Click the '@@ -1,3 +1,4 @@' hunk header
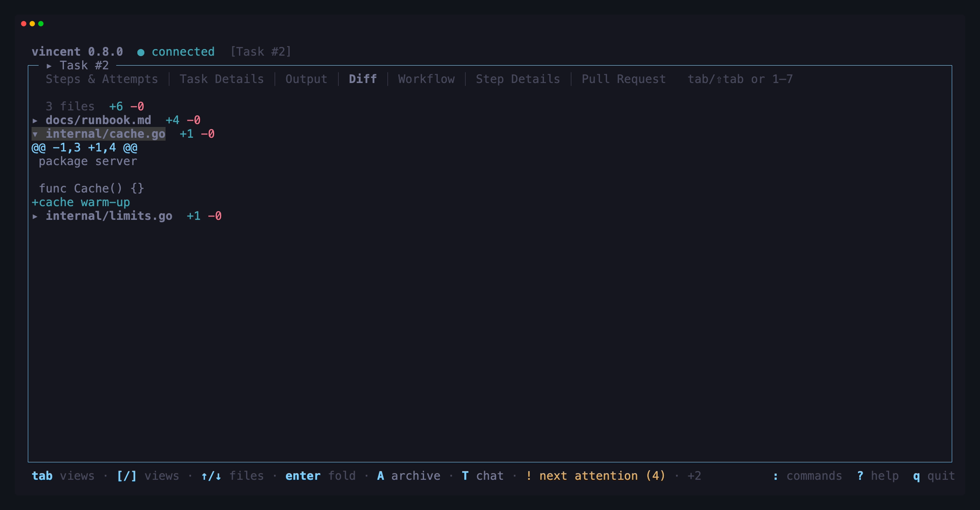 85,148
